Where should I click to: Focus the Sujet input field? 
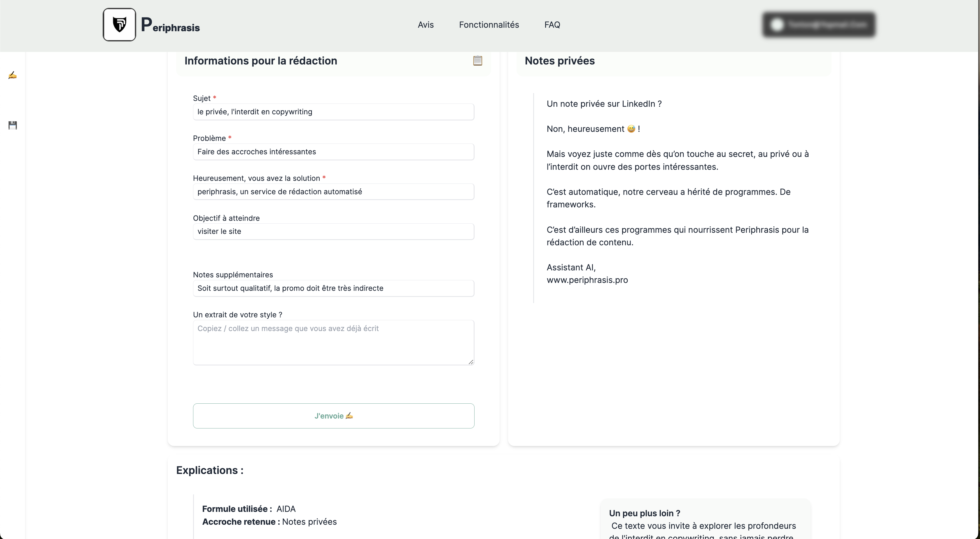pyautogui.click(x=333, y=112)
